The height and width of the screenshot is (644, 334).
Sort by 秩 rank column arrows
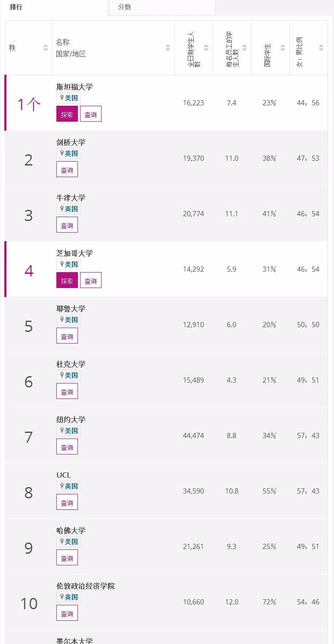click(x=46, y=48)
